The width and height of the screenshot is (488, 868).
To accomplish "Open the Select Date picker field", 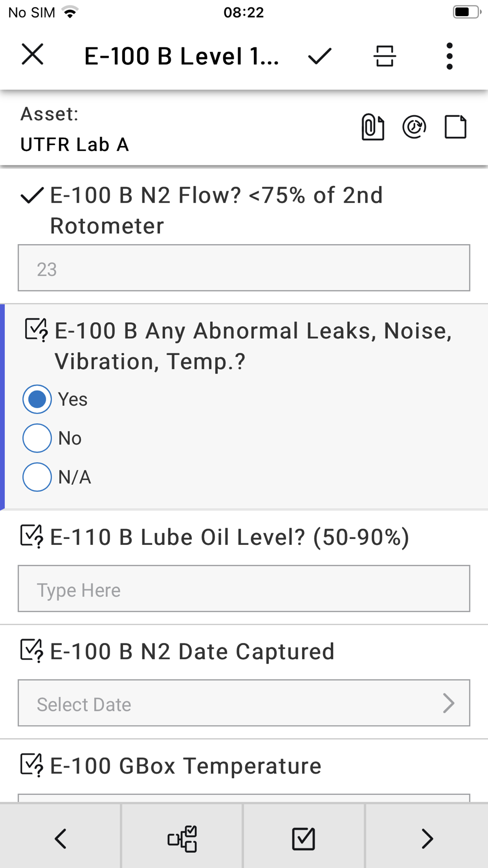I will click(234, 703).
